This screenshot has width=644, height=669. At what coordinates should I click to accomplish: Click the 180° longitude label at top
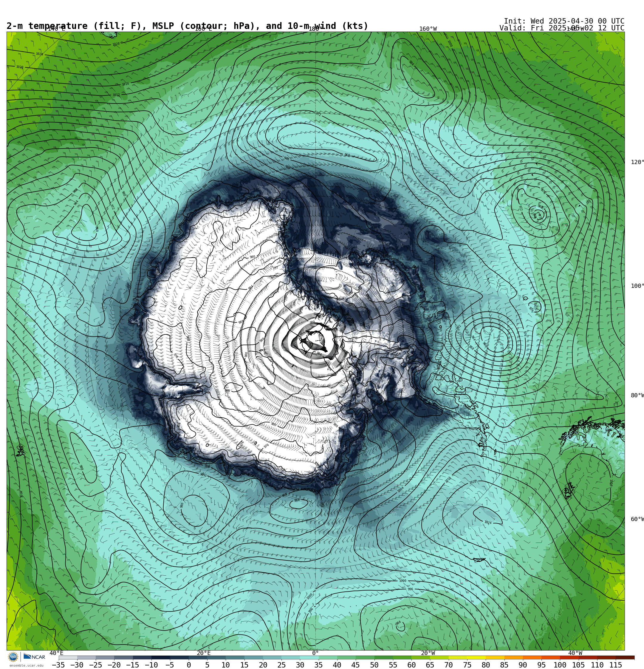pyautogui.click(x=315, y=29)
